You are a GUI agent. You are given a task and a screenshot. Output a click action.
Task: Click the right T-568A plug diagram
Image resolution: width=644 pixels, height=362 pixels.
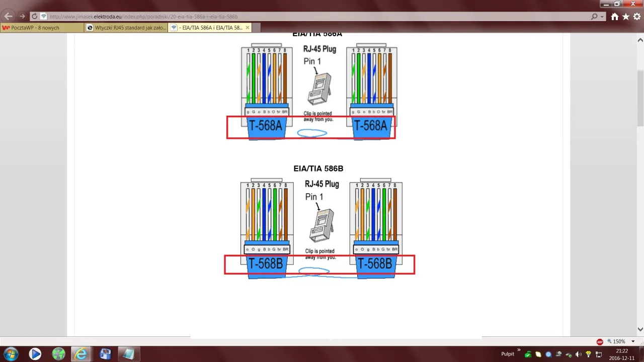click(x=371, y=92)
